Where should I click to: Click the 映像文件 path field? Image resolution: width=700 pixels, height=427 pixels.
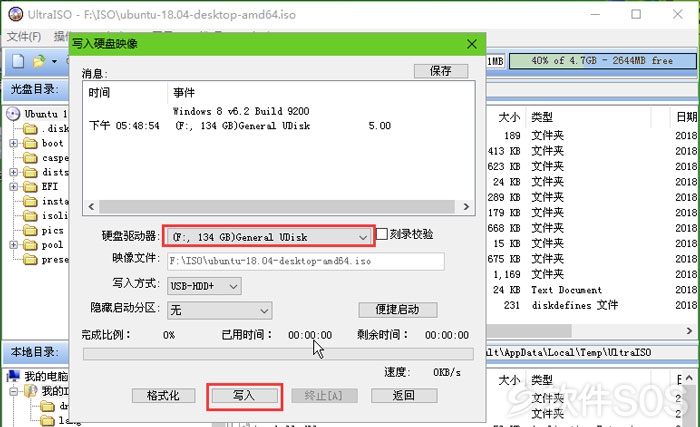[x=306, y=261]
